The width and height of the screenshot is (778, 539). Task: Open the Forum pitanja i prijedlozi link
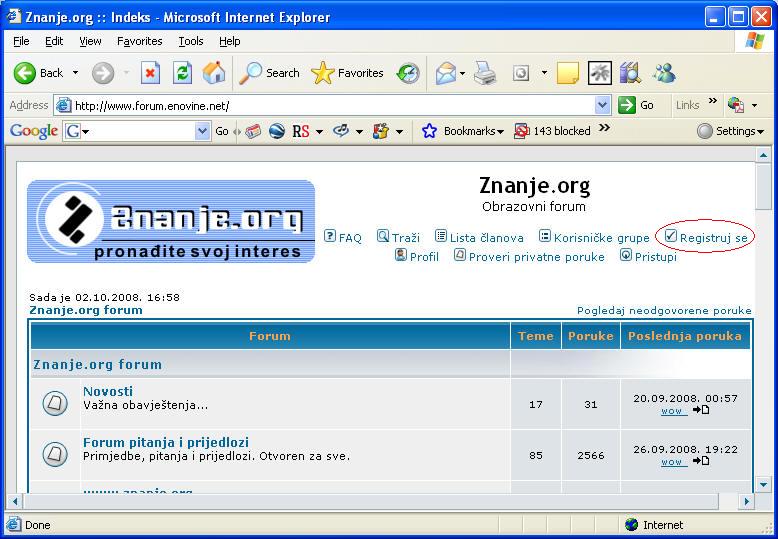pyautogui.click(x=166, y=442)
